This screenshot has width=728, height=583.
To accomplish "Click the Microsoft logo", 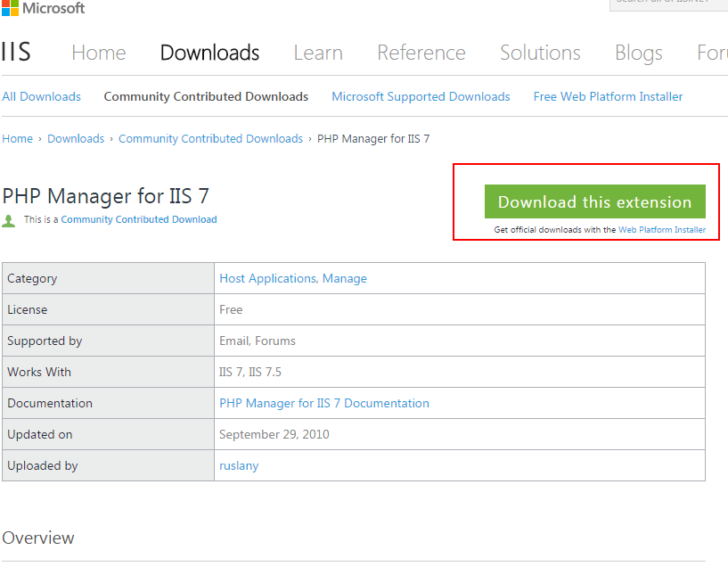I will coord(43,8).
